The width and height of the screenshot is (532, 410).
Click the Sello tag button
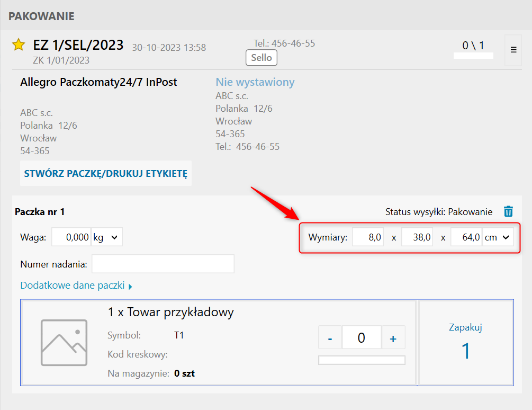[x=262, y=58]
